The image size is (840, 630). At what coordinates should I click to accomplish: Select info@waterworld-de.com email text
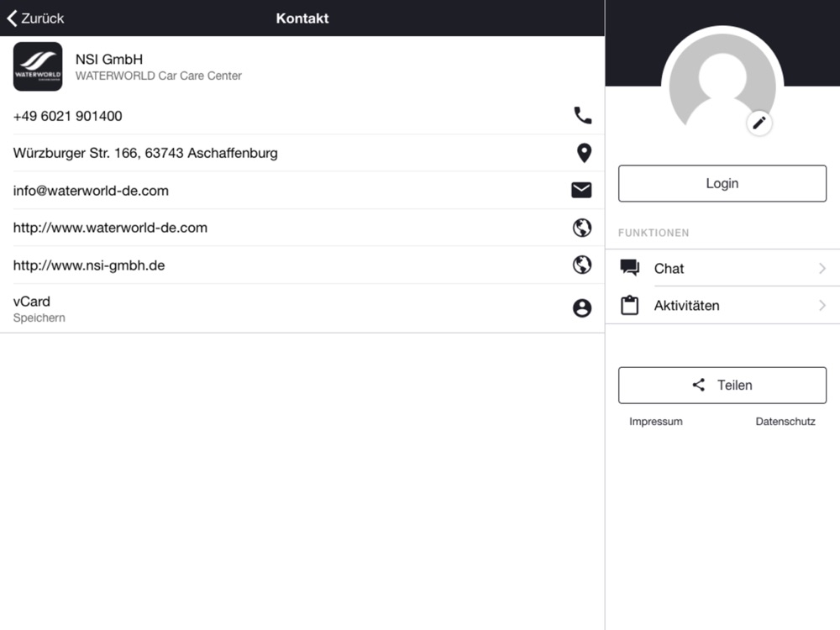point(91,191)
